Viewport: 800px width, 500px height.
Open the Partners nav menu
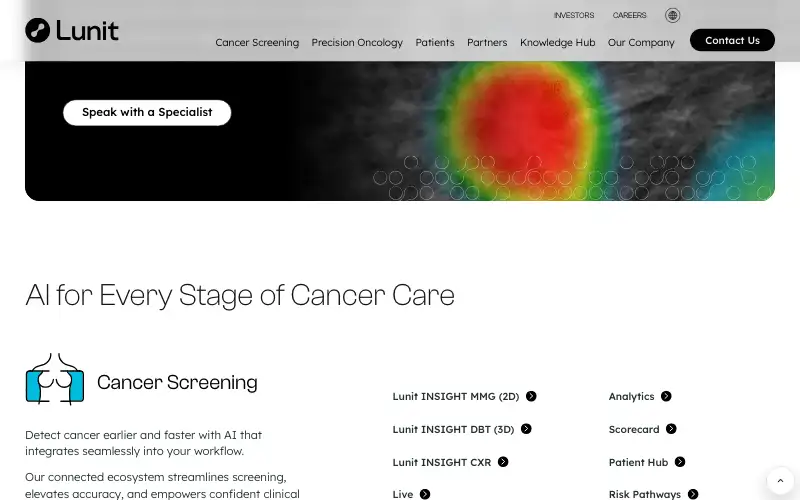click(487, 42)
